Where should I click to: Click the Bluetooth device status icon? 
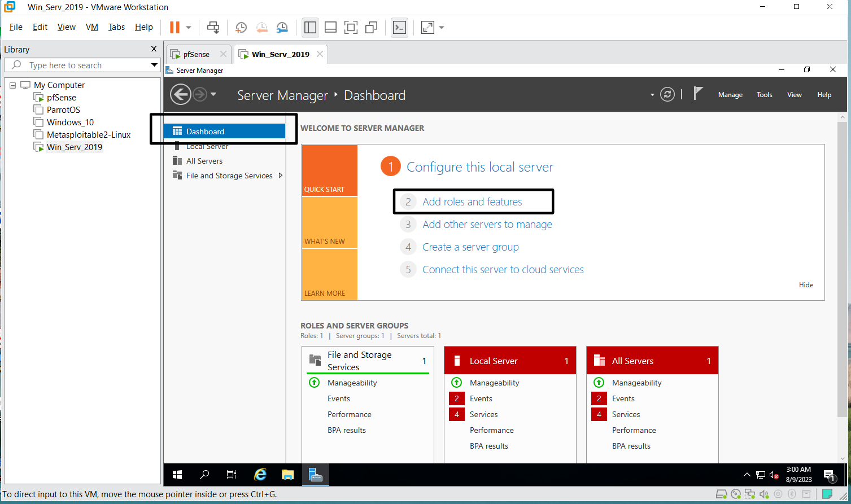pyautogui.click(x=792, y=494)
